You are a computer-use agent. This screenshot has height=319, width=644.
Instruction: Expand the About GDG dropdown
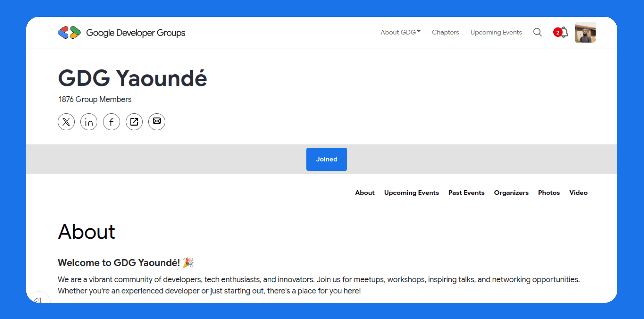400,32
